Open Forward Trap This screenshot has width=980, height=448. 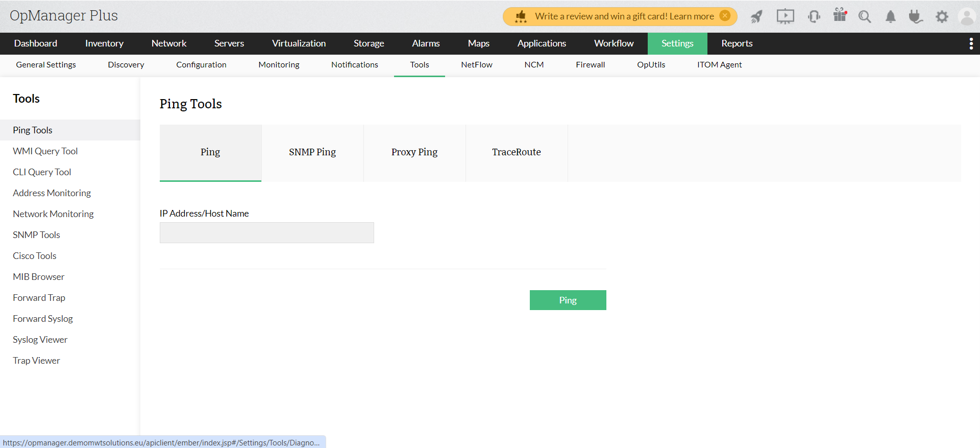click(39, 298)
